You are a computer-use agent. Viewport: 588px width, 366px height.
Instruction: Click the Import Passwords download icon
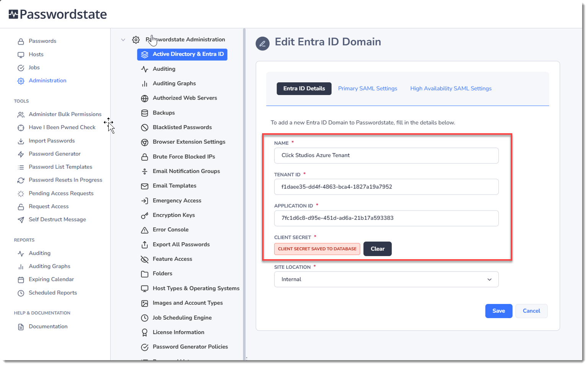click(x=21, y=141)
